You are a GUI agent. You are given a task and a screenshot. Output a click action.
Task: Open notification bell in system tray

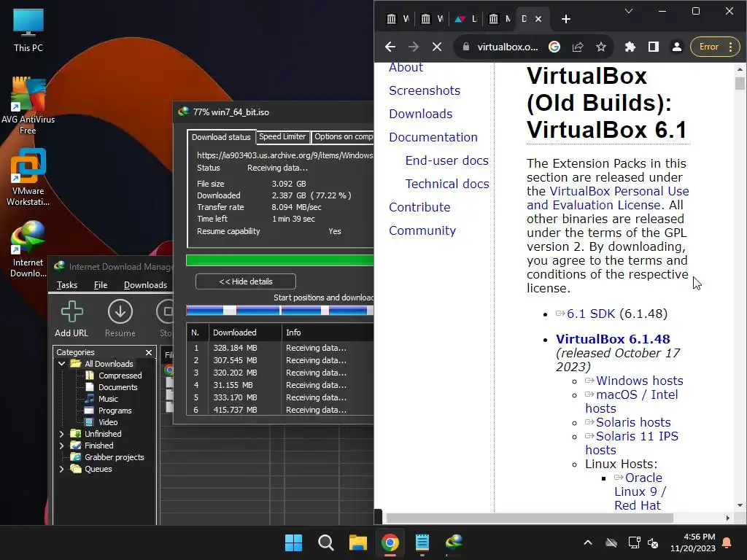tap(727, 542)
